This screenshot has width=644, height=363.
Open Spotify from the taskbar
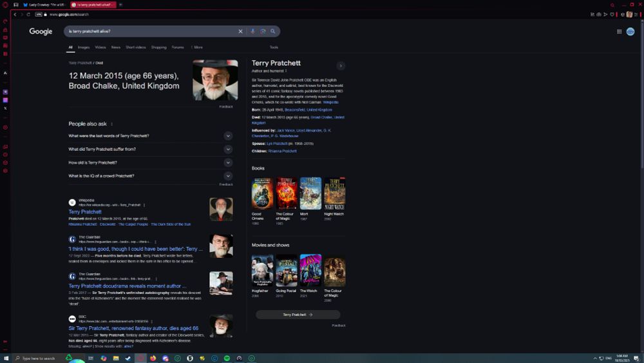pyautogui.click(x=227, y=358)
